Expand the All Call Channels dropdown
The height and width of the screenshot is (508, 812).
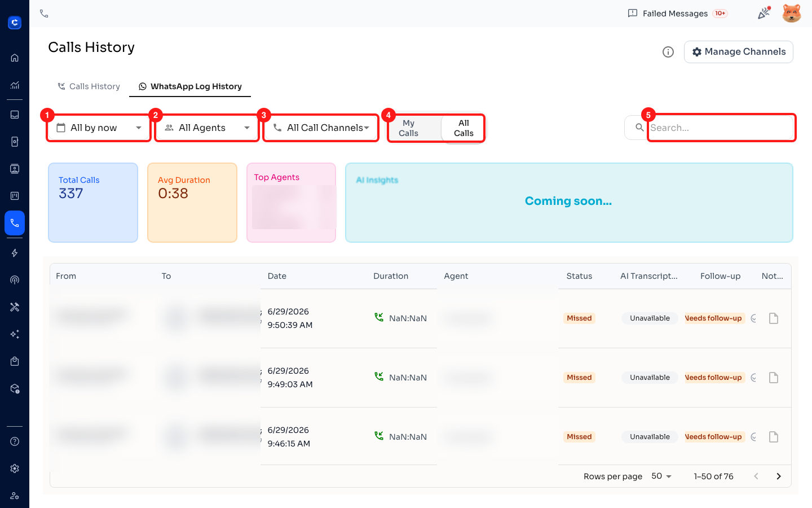coord(321,128)
